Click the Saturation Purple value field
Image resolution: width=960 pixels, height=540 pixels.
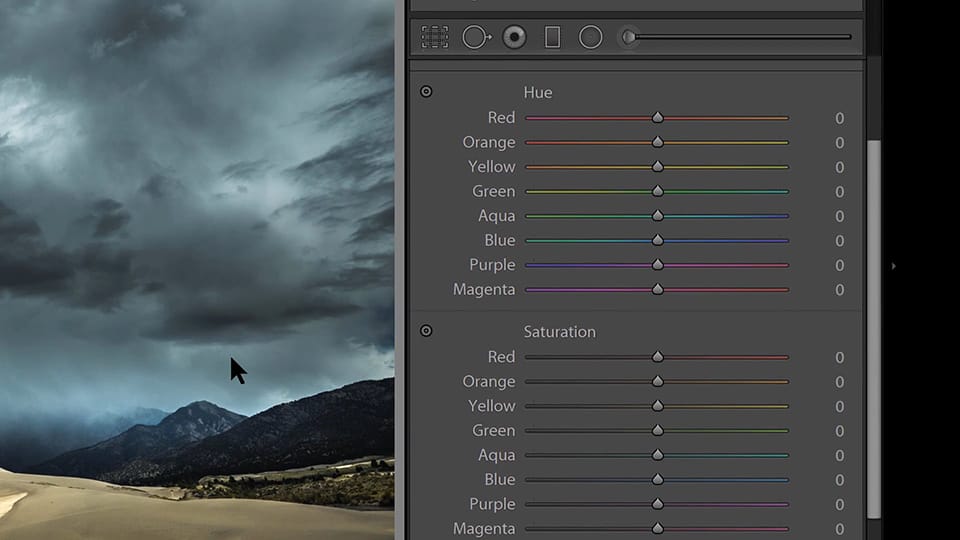pyautogui.click(x=839, y=504)
